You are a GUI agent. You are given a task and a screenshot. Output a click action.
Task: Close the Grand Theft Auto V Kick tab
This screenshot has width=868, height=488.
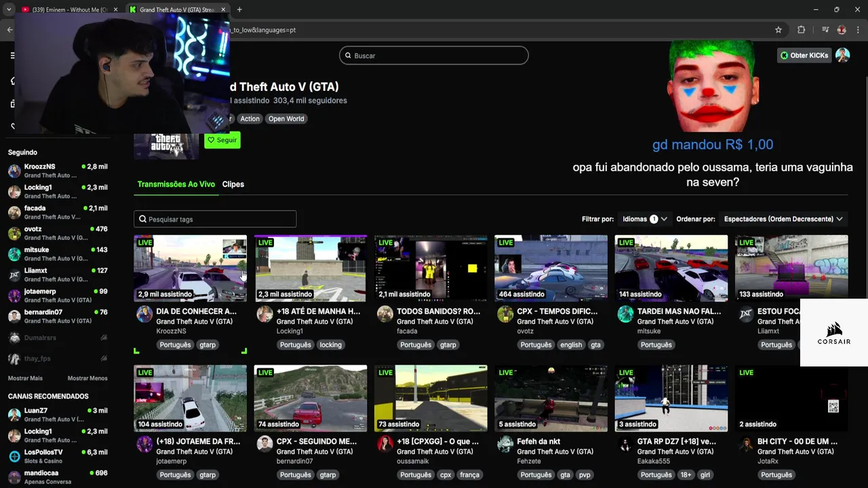tap(223, 9)
